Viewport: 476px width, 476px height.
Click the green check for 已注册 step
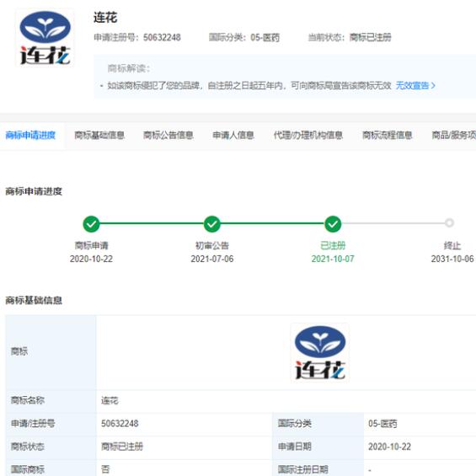(x=333, y=224)
